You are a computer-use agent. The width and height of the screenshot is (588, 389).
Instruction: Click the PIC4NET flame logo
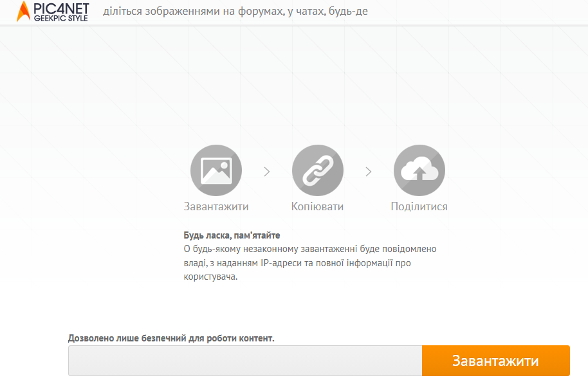click(x=23, y=11)
